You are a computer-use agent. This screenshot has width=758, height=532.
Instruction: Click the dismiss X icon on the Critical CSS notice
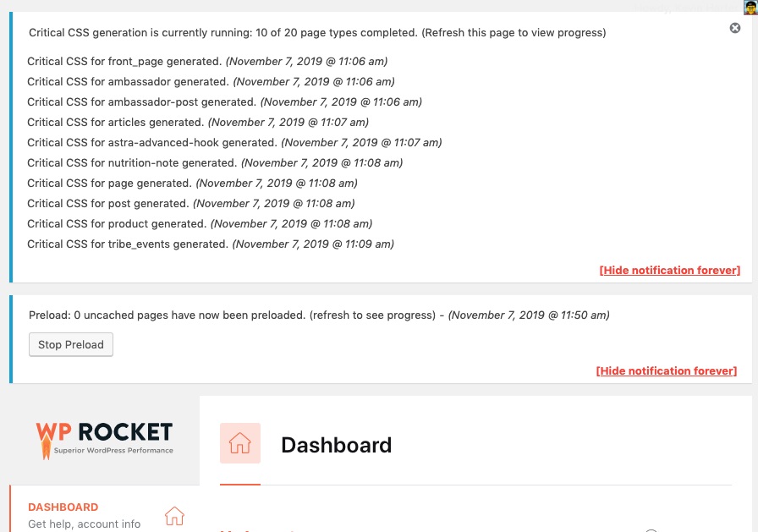click(x=735, y=28)
